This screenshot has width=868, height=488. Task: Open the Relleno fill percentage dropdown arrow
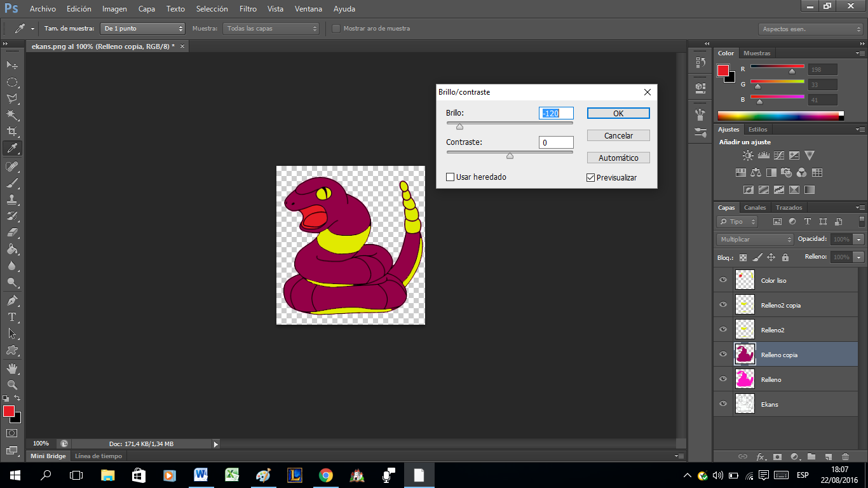[859, 257]
